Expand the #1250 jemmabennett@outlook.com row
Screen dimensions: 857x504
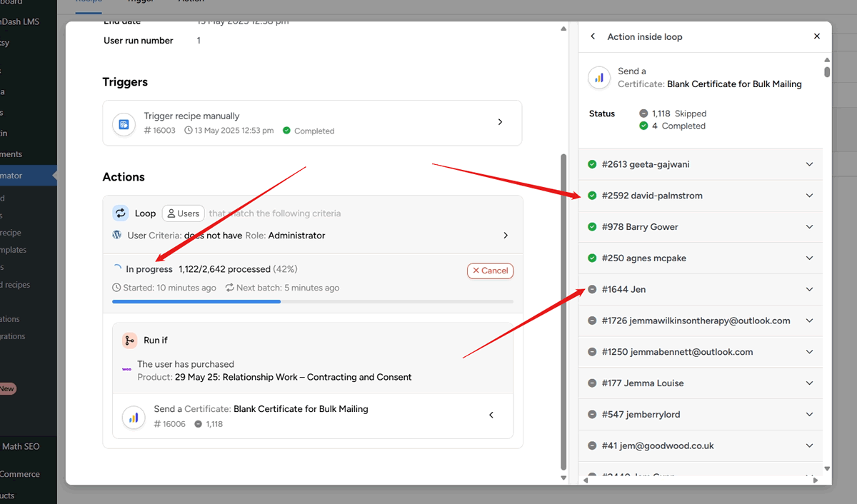(809, 352)
